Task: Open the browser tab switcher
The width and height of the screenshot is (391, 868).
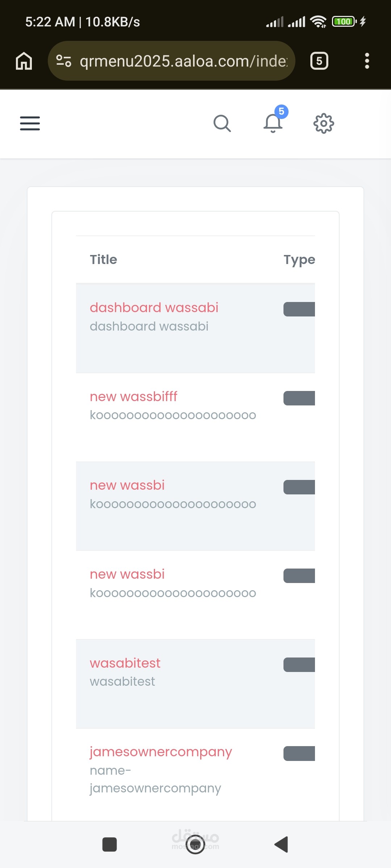Action: [319, 61]
